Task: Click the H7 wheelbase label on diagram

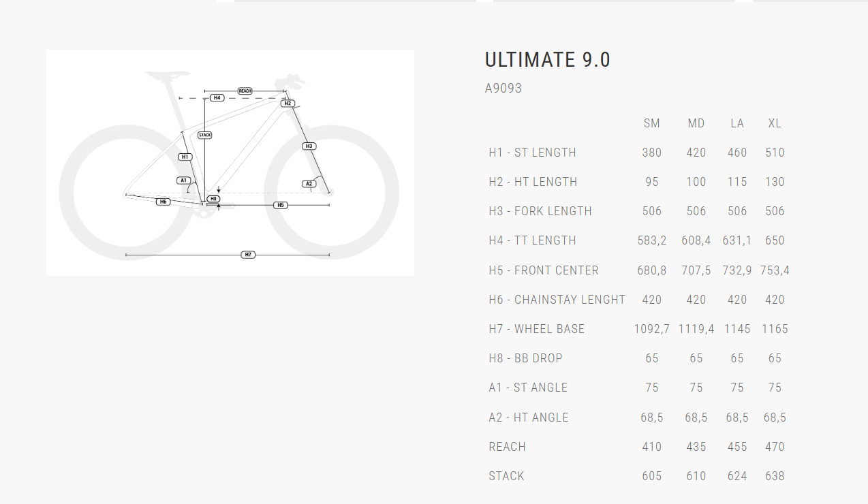Action: [248, 255]
